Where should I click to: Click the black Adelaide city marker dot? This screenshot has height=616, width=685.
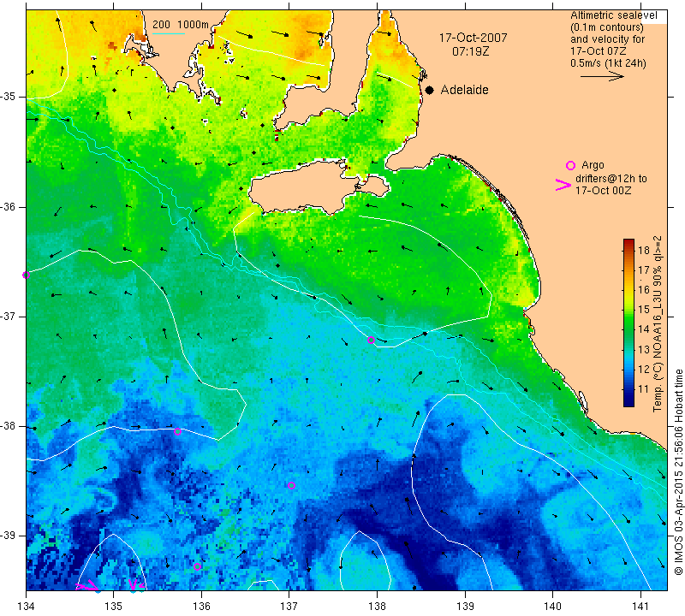point(430,90)
